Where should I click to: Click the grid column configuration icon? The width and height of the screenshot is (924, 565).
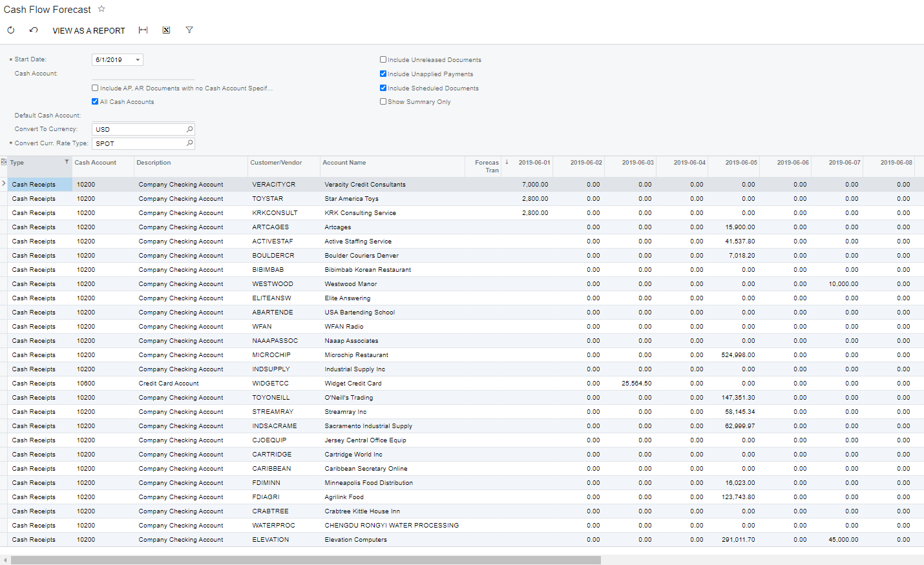click(4, 162)
